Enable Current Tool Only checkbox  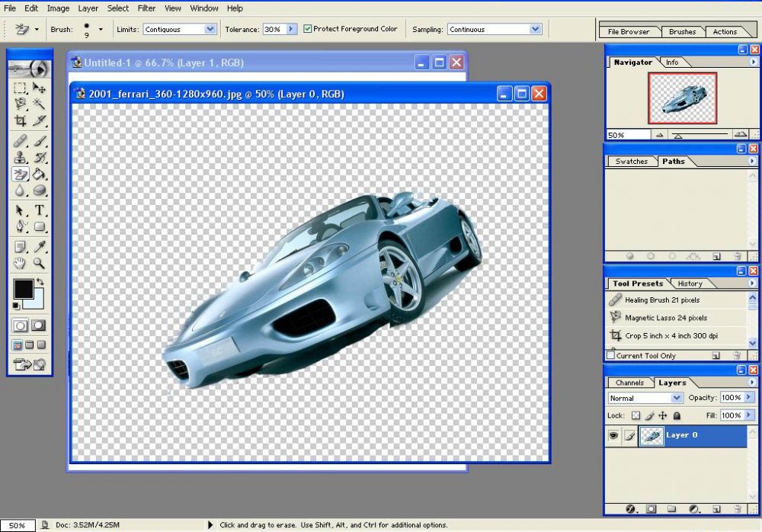(x=611, y=355)
